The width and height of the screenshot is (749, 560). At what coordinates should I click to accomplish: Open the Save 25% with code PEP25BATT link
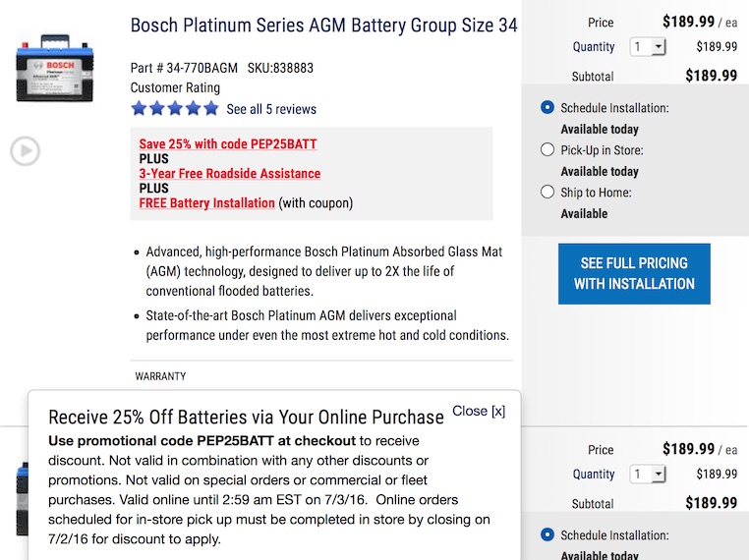[x=228, y=143]
